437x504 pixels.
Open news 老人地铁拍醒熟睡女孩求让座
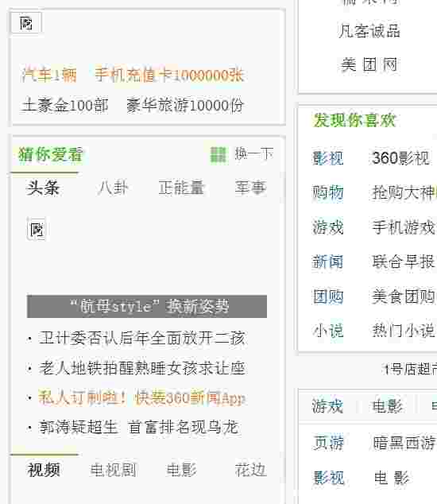pos(141,368)
